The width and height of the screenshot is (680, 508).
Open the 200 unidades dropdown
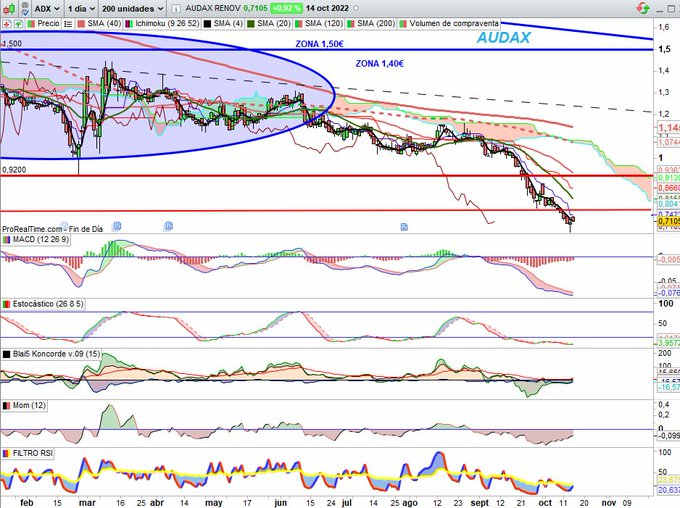point(133,8)
